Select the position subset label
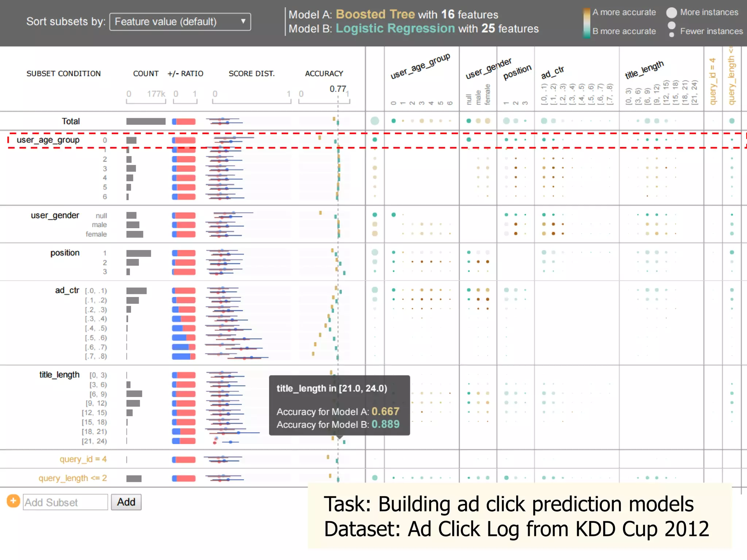Image resolution: width=747 pixels, height=560 pixels. (65, 253)
